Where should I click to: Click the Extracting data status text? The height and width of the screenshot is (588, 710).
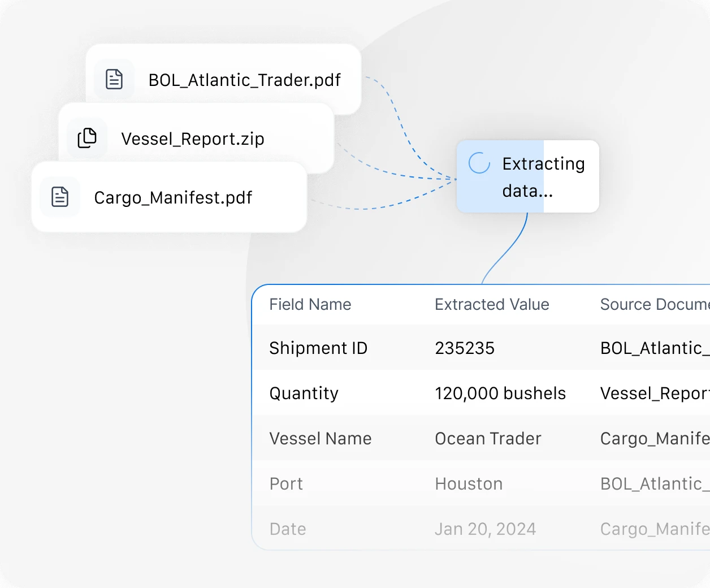(543, 177)
